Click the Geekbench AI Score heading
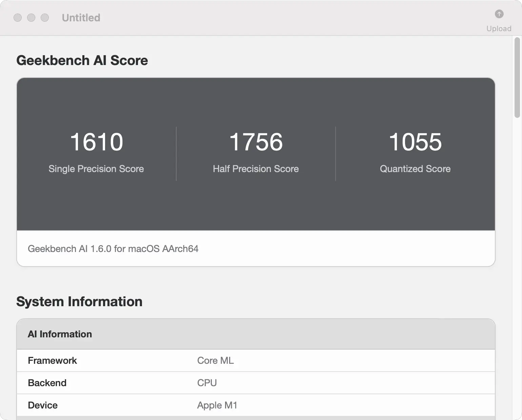The height and width of the screenshot is (420, 522). pos(82,60)
